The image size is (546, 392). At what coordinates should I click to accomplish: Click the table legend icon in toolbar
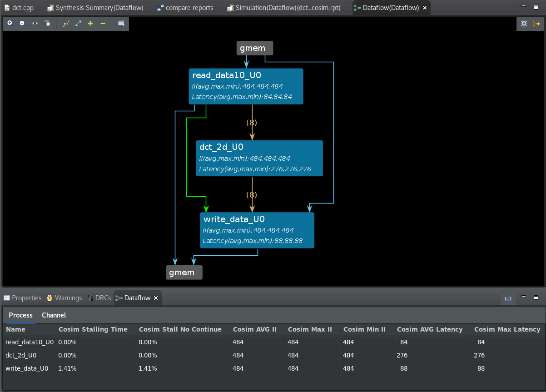121,23
